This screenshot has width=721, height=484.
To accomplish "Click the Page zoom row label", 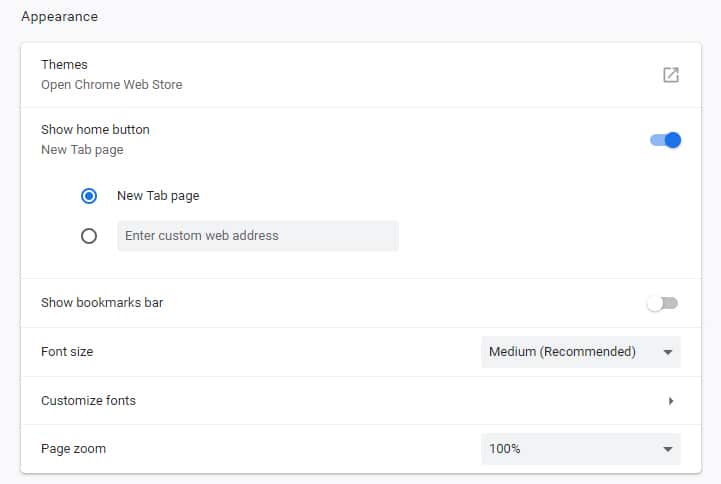I will click(73, 449).
